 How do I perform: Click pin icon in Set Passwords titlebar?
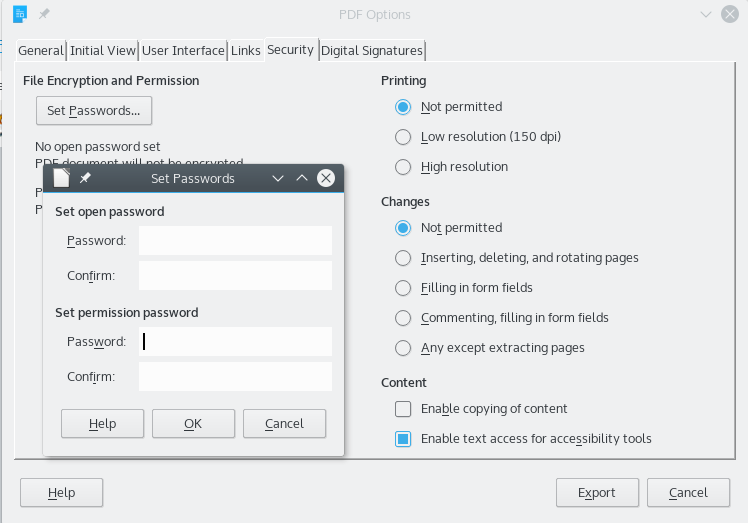pos(85,178)
